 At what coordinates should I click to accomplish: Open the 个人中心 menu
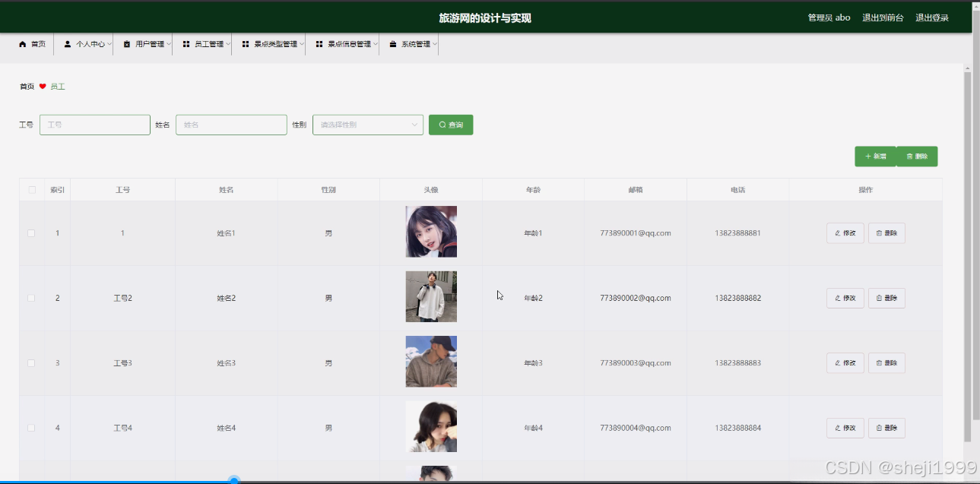(x=87, y=44)
